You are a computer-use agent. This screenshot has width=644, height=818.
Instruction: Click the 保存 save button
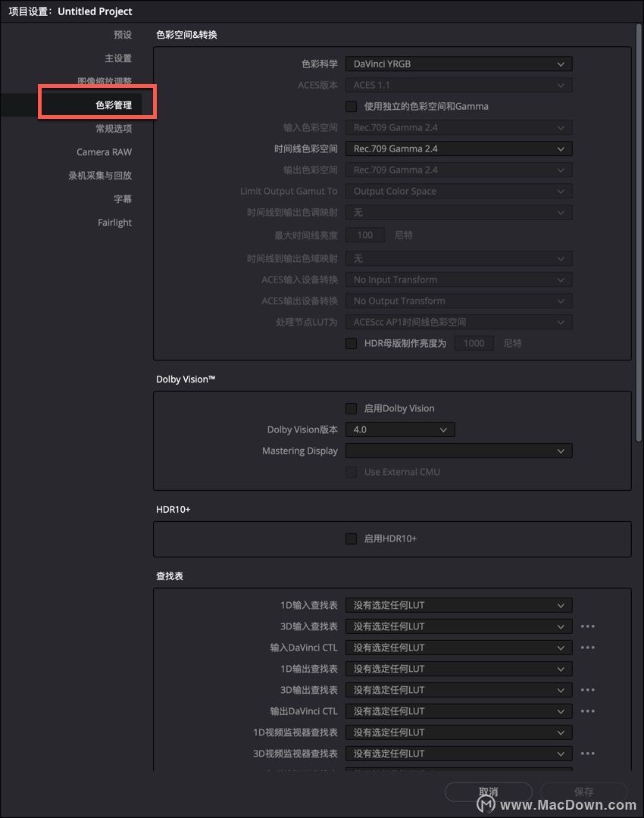pyautogui.click(x=583, y=792)
